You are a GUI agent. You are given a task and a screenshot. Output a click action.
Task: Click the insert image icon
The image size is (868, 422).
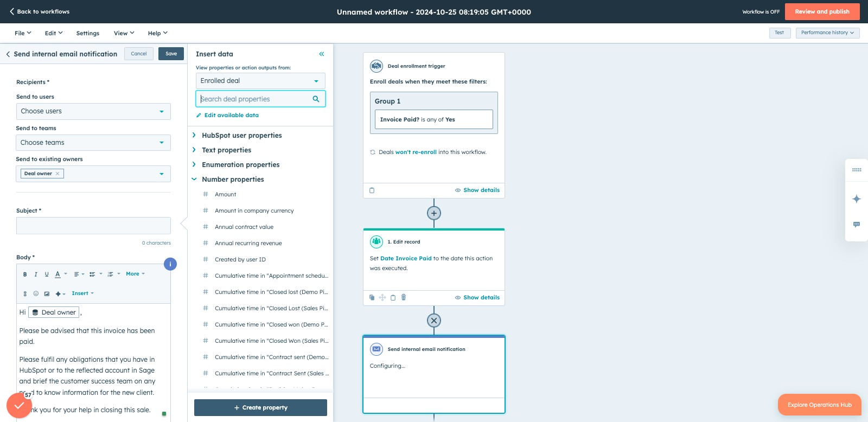click(x=47, y=293)
